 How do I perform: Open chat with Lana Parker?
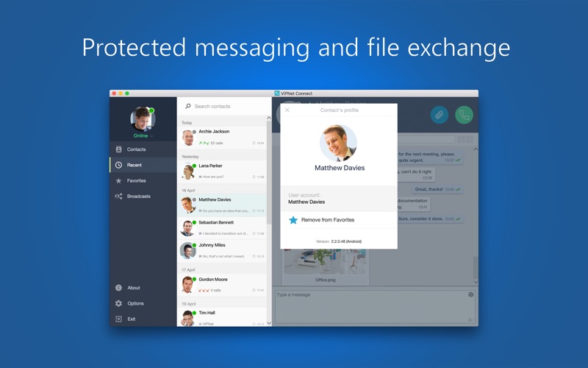coord(222,171)
